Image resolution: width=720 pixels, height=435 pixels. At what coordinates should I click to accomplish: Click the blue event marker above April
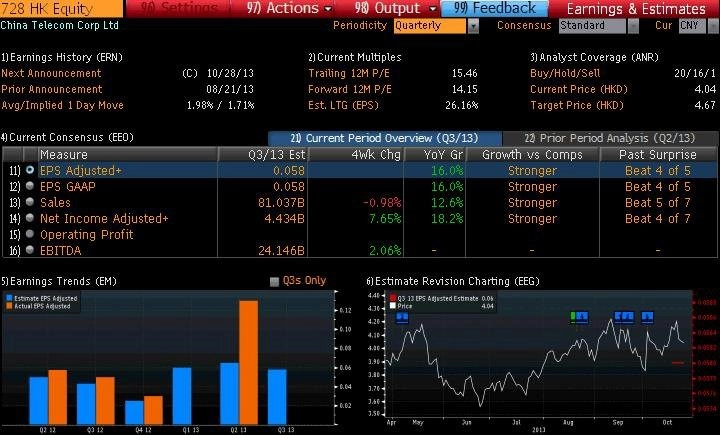click(x=402, y=316)
